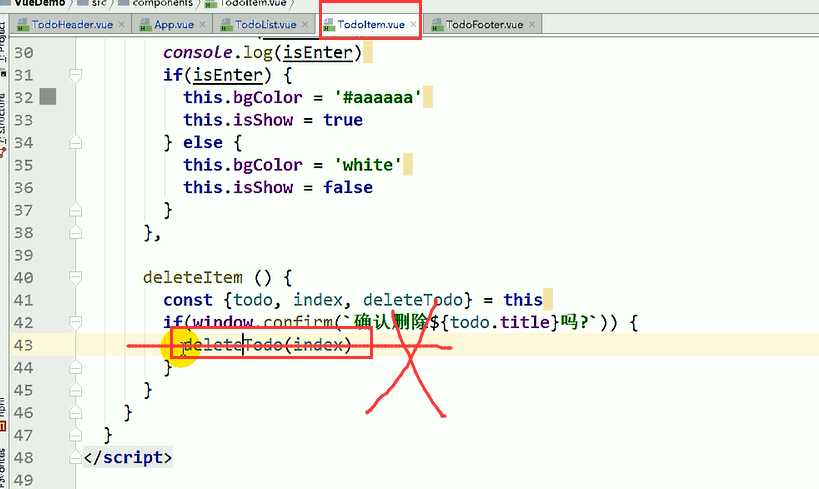819x489 pixels.
Task: Close the TodoFooter.vue tab
Action: [532, 25]
